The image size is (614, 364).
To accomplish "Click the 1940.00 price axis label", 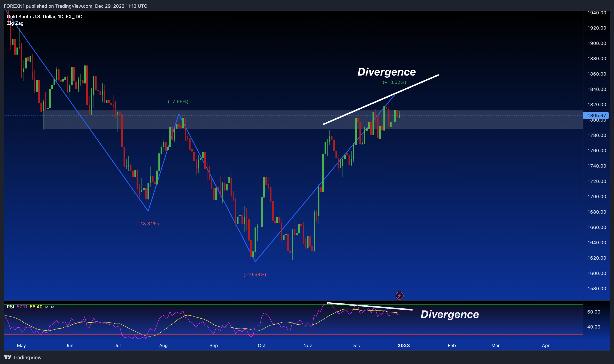I will click(x=597, y=13).
